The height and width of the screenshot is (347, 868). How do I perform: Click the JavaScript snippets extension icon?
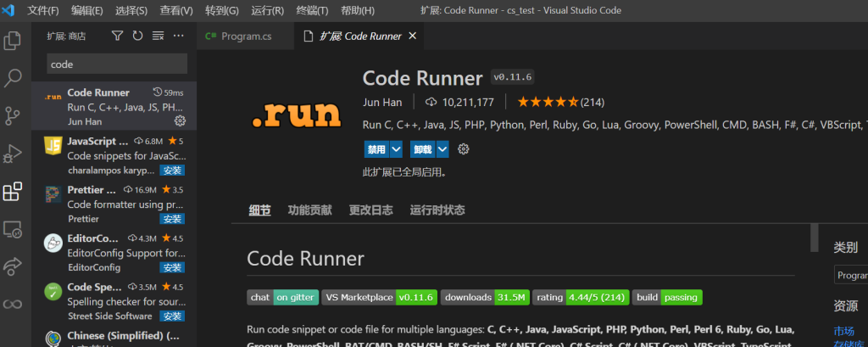[53, 146]
